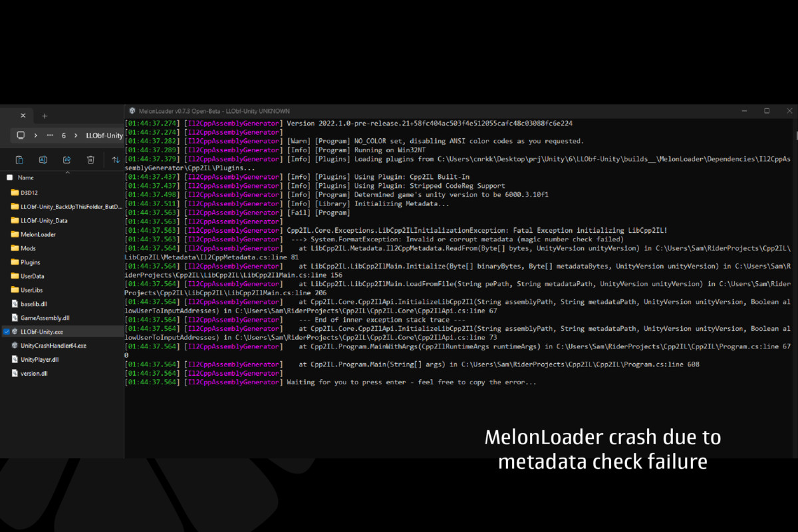Select the D3D12 folder icon
Viewport: 798px width, 532px height.
(x=15, y=192)
